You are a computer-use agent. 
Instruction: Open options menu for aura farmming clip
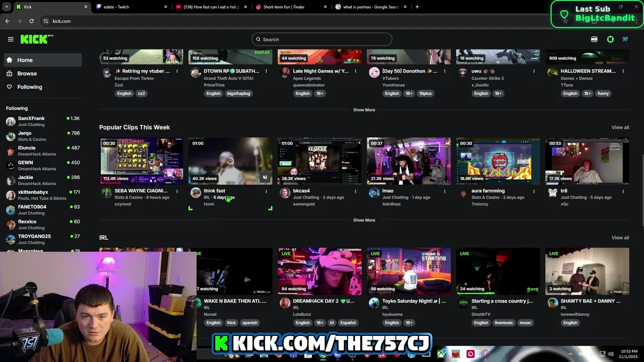pos(534,191)
